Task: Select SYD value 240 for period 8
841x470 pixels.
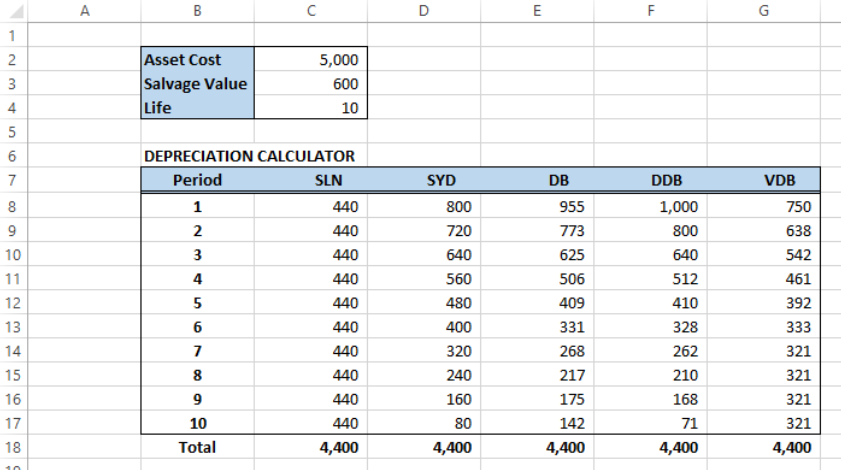Action: pos(424,376)
